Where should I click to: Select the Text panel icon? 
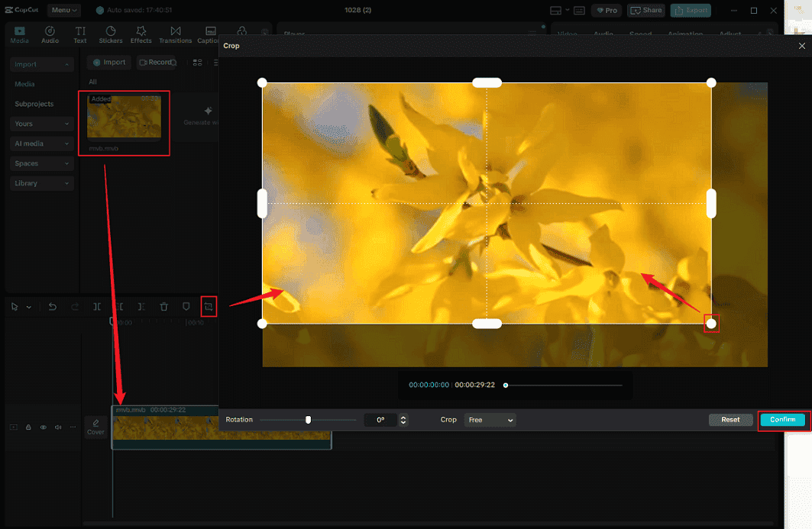point(79,34)
